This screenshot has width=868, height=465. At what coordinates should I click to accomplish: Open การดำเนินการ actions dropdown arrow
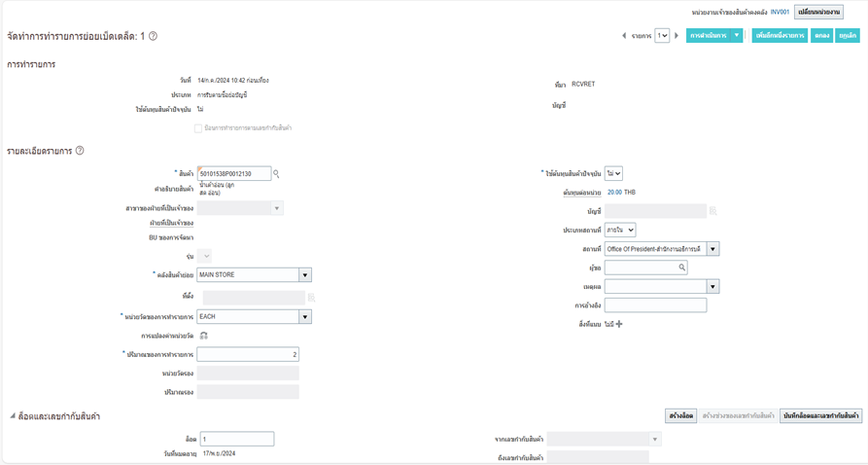(x=736, y=35)
